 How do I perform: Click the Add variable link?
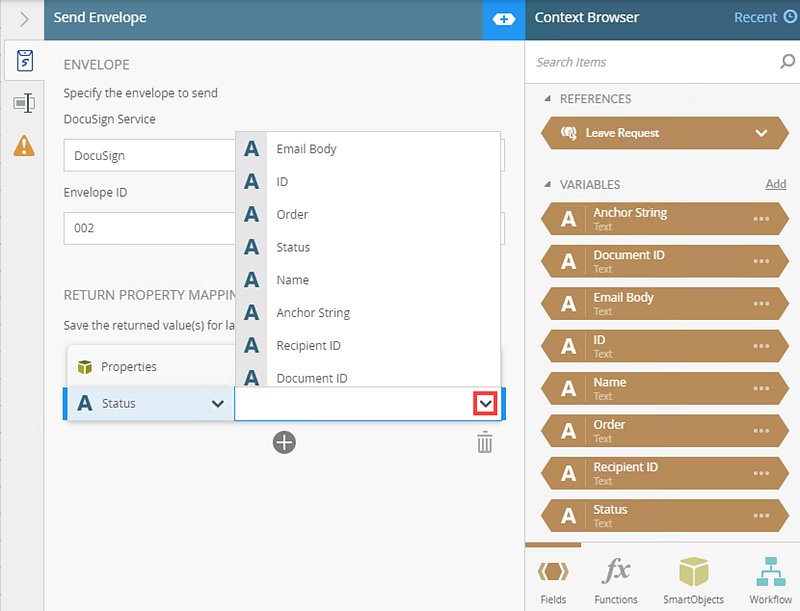[776, 184]
